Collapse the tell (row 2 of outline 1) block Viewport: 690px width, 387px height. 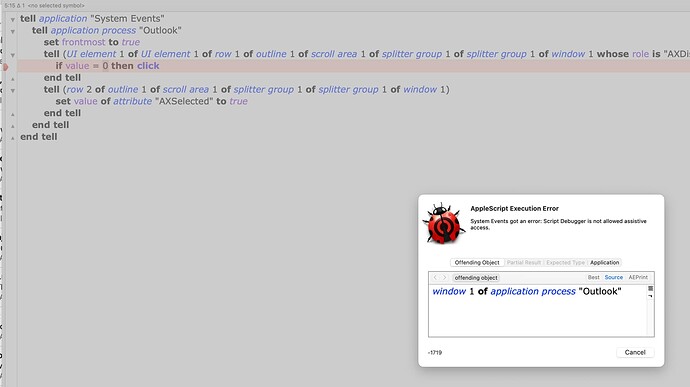(12, 91)
